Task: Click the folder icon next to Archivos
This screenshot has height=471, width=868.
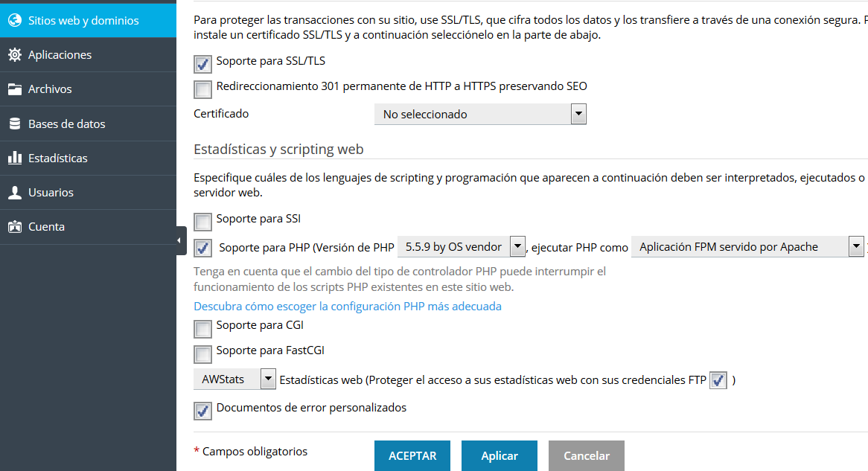Action: tap(14, 89)
